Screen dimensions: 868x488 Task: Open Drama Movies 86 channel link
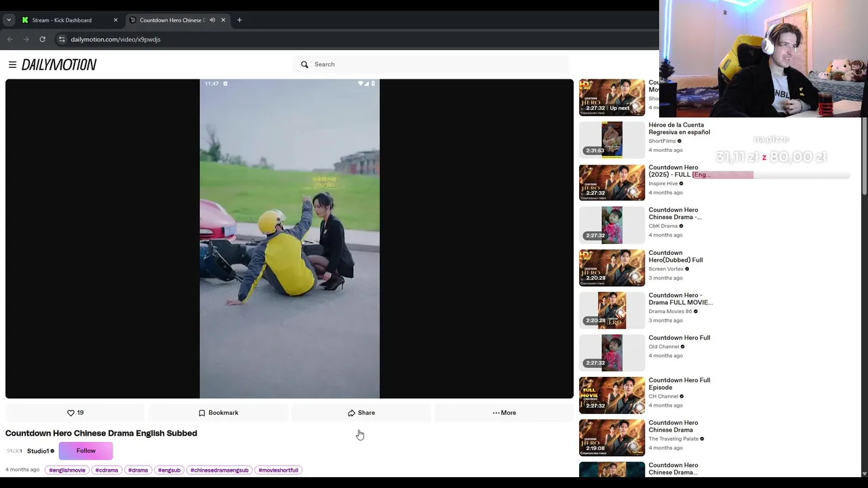670,312
